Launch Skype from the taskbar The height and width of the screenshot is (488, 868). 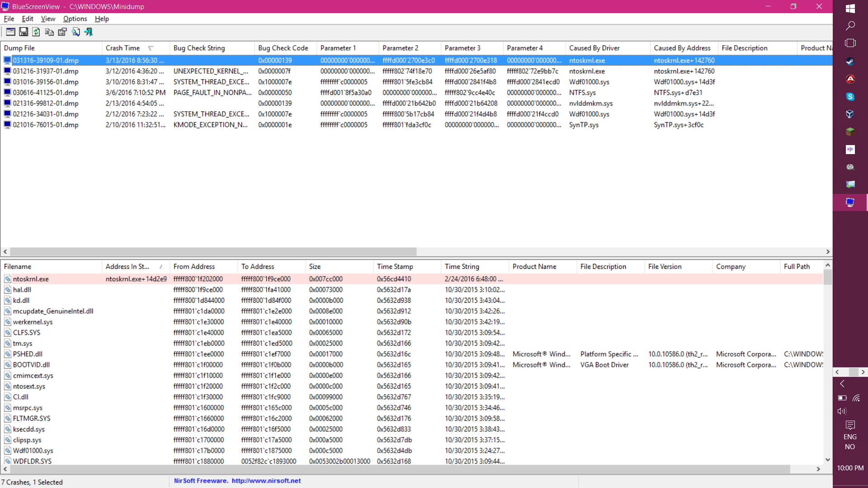tap(850, 96)
